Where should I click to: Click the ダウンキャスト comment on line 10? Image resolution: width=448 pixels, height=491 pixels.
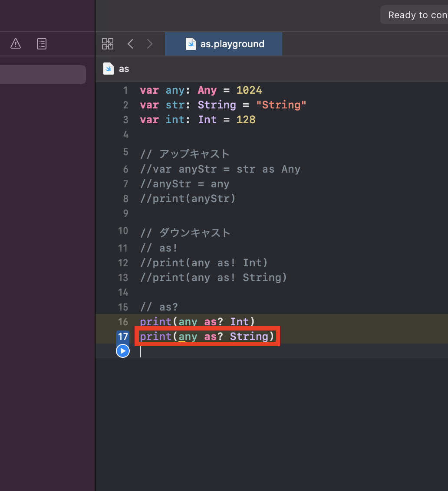click(x=194, y=232)
